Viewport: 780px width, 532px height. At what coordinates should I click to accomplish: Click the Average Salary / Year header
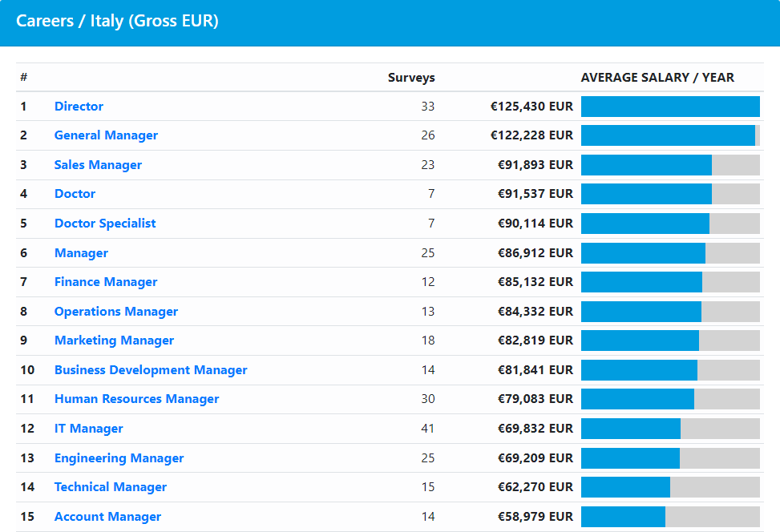click(657, 78)
